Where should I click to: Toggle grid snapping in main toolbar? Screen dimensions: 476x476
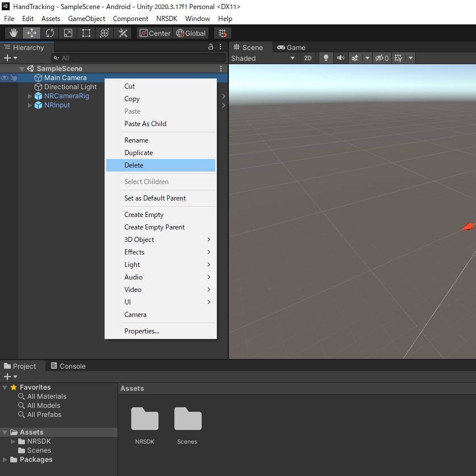click(223, 33)
